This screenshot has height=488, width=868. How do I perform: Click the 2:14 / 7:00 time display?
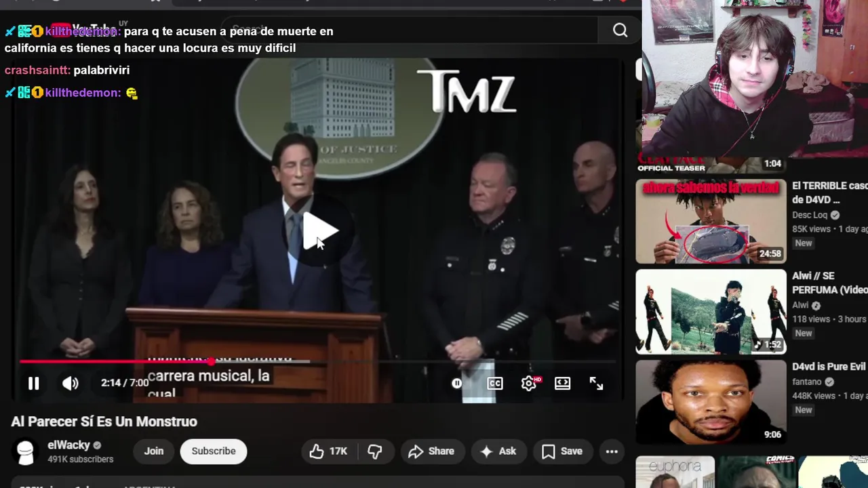(x=124, y=383)
